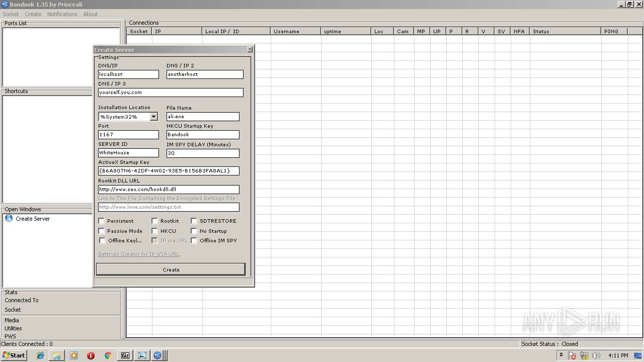Click the Clients Connected : 0 status text
The height and width of the screenshot is (362, 644).
point(27,344)
